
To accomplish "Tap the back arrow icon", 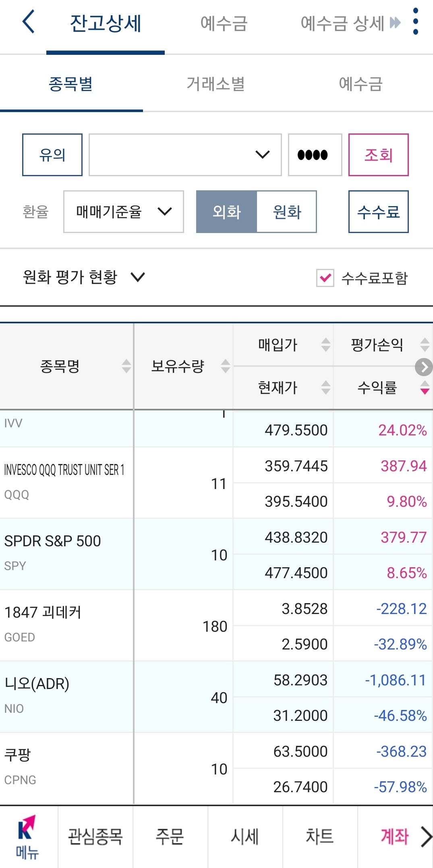I will tap(28, 22).
